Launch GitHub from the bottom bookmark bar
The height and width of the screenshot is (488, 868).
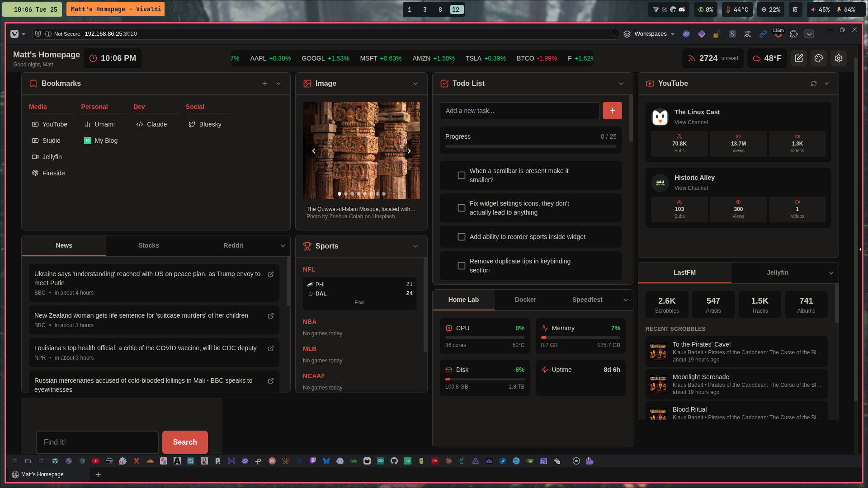pyautogui.click(x=394, y=461)
